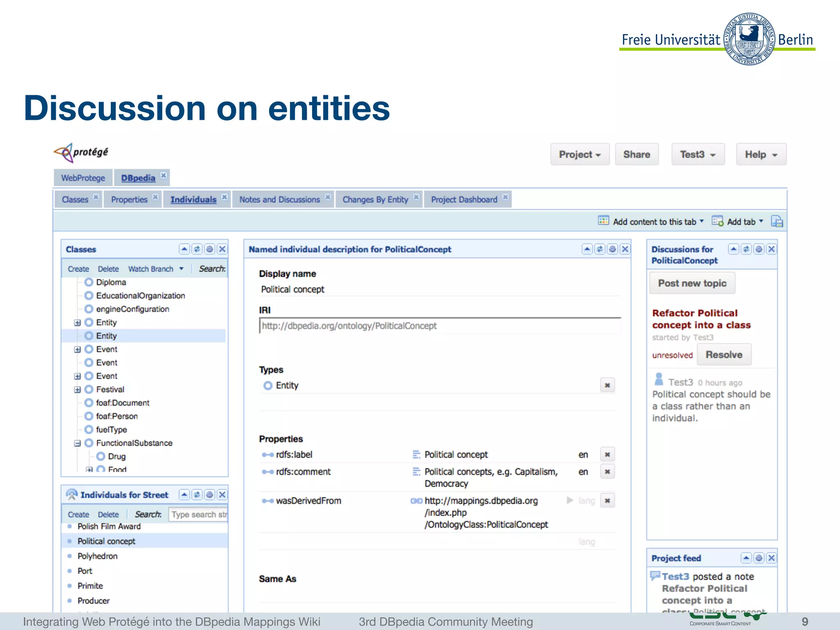
Task: Select the Polyhedron individual
Action: [98, 556]
